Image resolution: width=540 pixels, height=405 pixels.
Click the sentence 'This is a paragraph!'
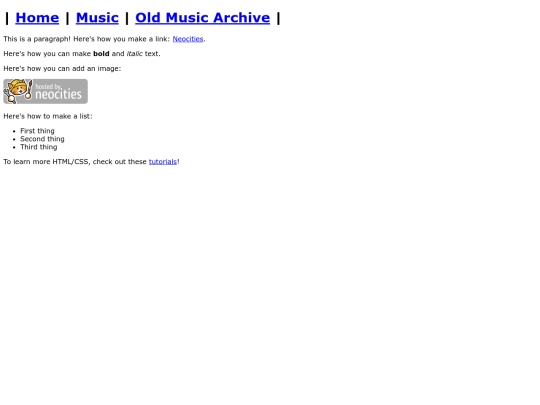pyautogui.click(x=37, y=39)
